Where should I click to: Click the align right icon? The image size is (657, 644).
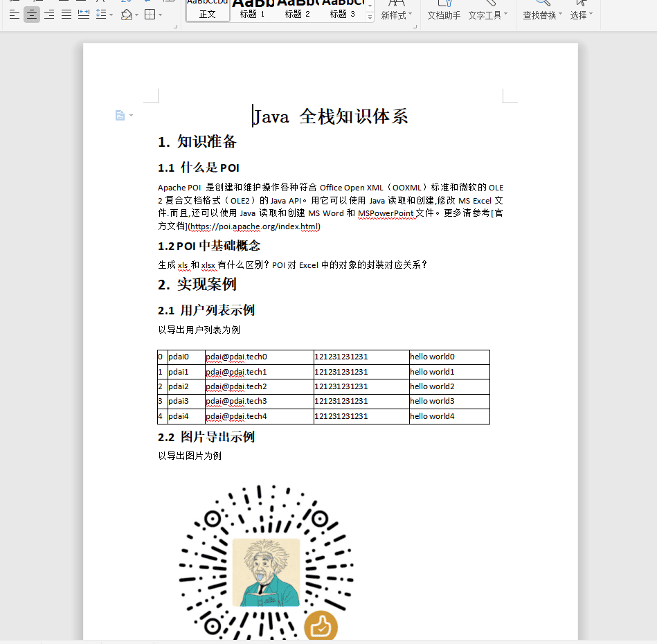(49, 15)
